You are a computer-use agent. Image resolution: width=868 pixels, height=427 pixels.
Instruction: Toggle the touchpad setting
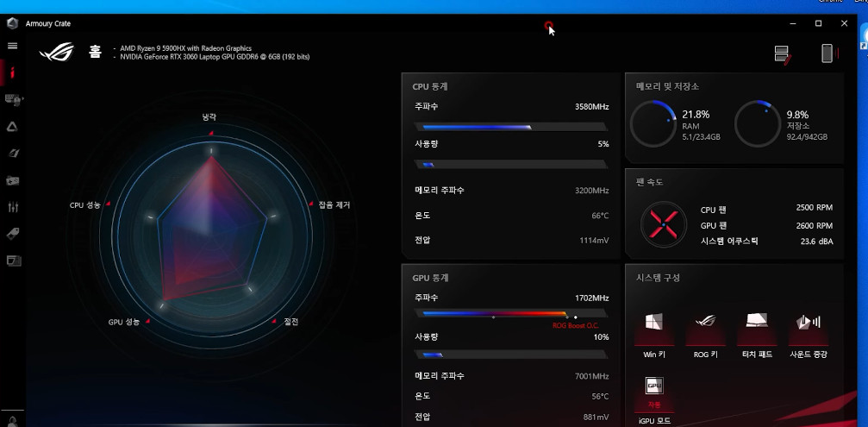[757, 335]
